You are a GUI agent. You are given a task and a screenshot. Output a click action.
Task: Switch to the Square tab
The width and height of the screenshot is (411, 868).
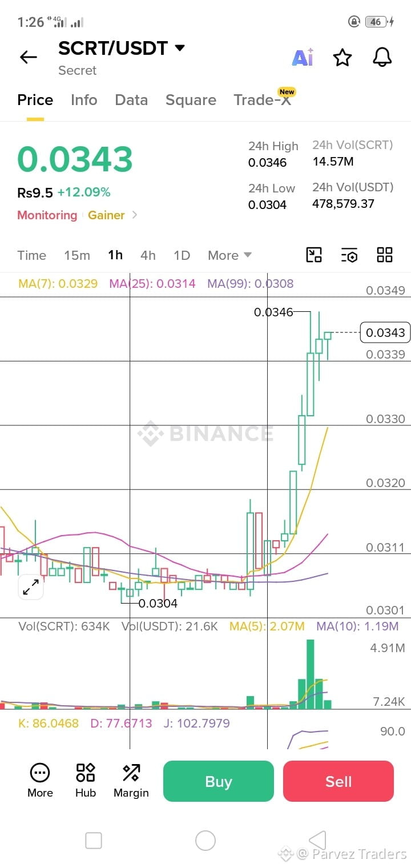tap(191, 100)
